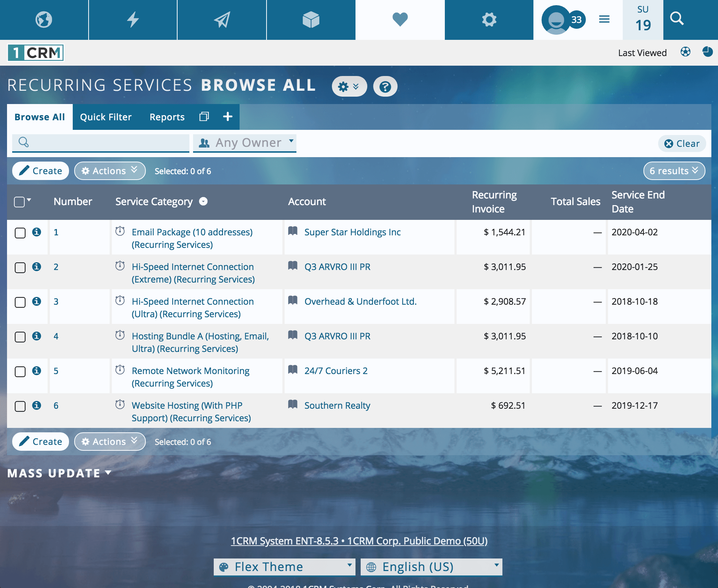Click record number link 6
The height and width of the screenshot is (588, 718).
point(56,405)
